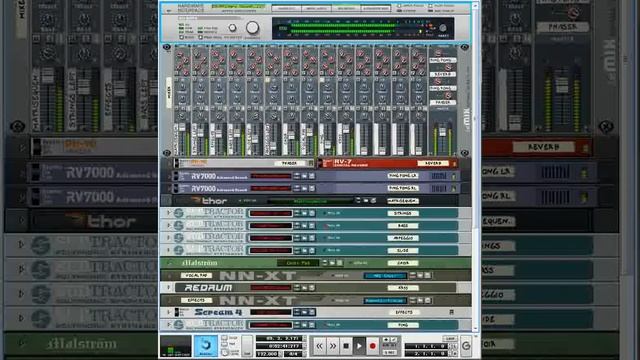Screen dimensions: 640x360
Task: Browse patches for the STRINGS Subtractor
Action: 304,213
